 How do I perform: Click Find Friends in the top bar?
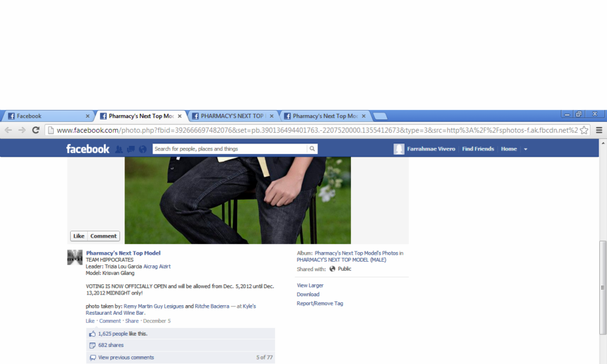coord(478,149)
